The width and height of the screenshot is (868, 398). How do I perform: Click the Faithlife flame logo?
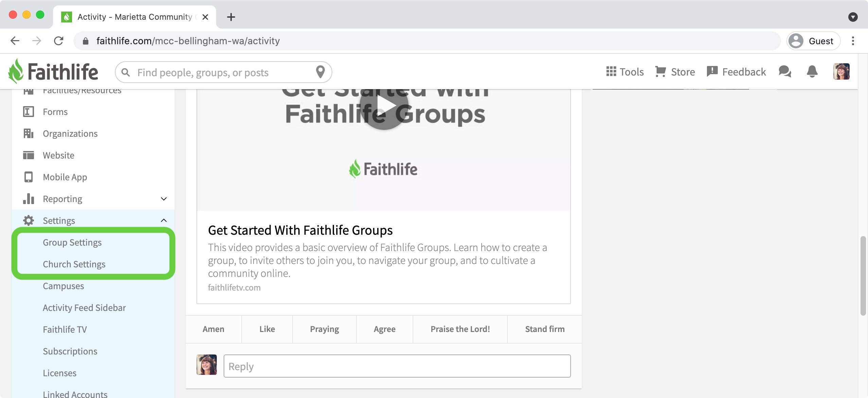16,71
